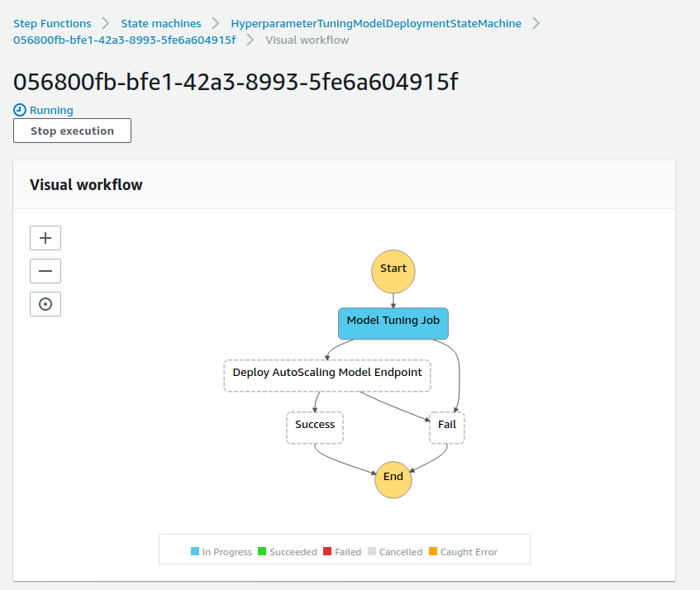Image resolution: width=700 pixels, height=590 pixels.
Task: Select the Fail state node
Action: pyautogui.click(x=447, y=427)
